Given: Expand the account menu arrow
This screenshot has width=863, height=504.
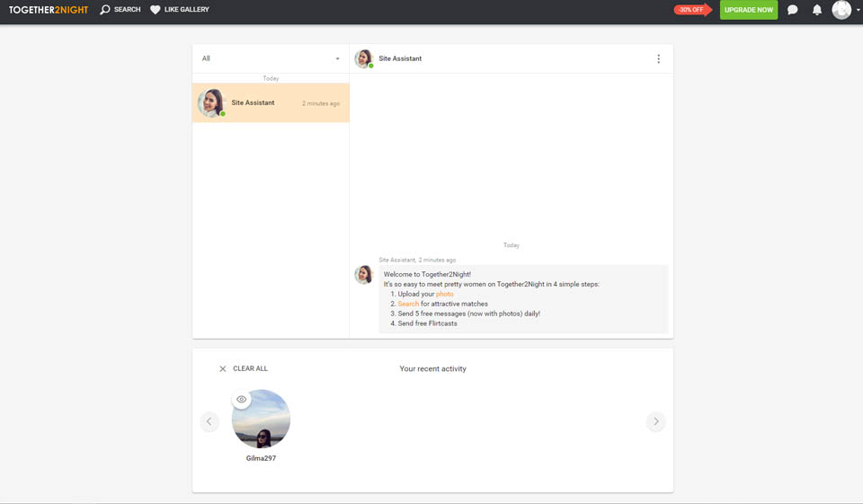Looking at the screenshot, I should [x=858, y=11].
